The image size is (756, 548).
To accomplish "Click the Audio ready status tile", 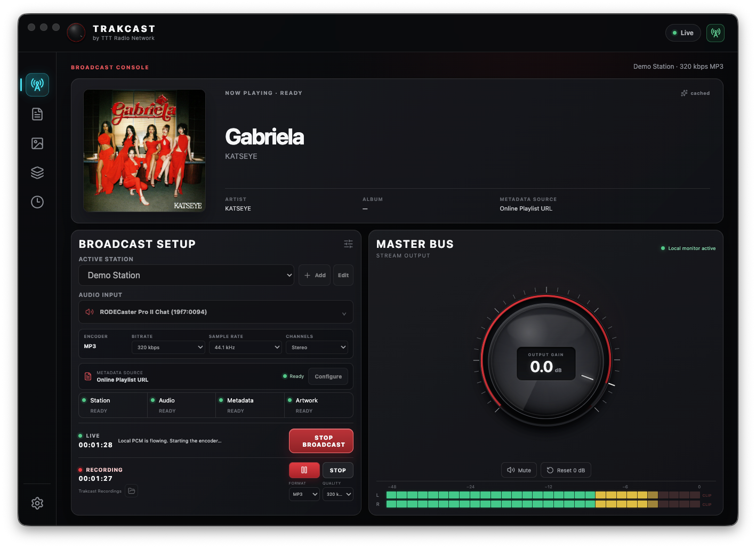I will (x=182, y=405).
